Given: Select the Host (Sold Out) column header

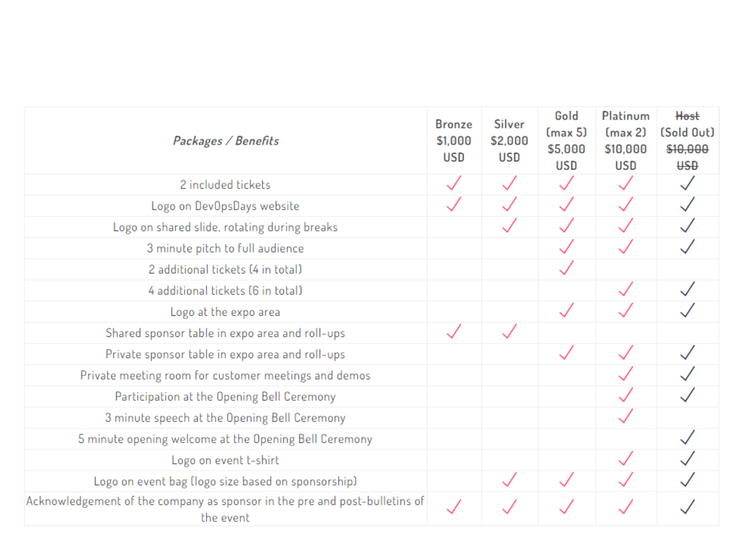Looking at the screenshot, I should pyautogui.click(x=687, y=141).
